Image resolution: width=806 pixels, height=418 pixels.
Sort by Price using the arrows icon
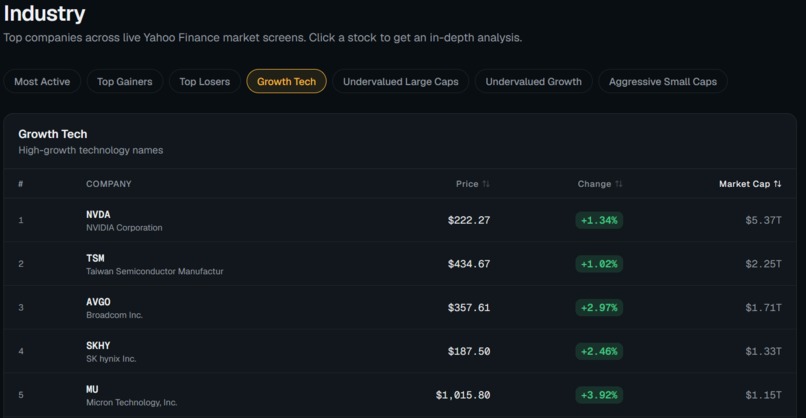pyautogui.click(x=486, y=184)
